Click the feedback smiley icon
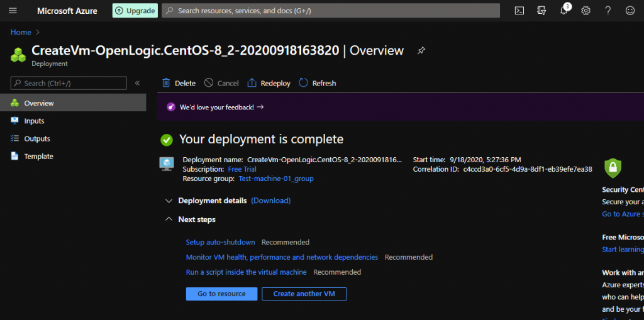Viewport: 644px width, 320px height. tap(630, 11)
